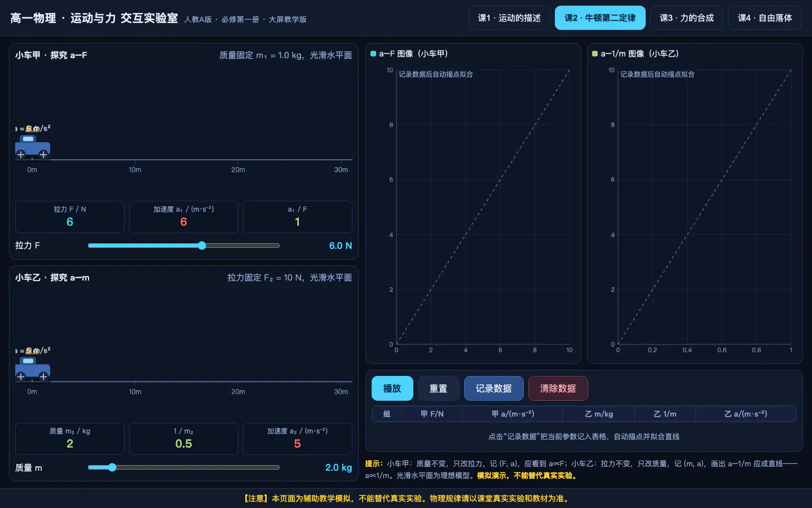
Task: Open tab 课3 · 力的合成
Action: pos(687,18)
